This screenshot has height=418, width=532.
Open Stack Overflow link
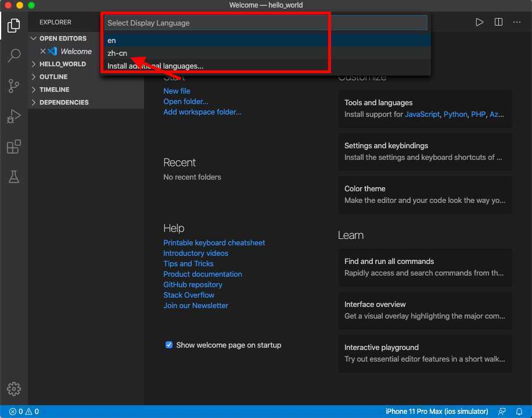click(189, 295)
